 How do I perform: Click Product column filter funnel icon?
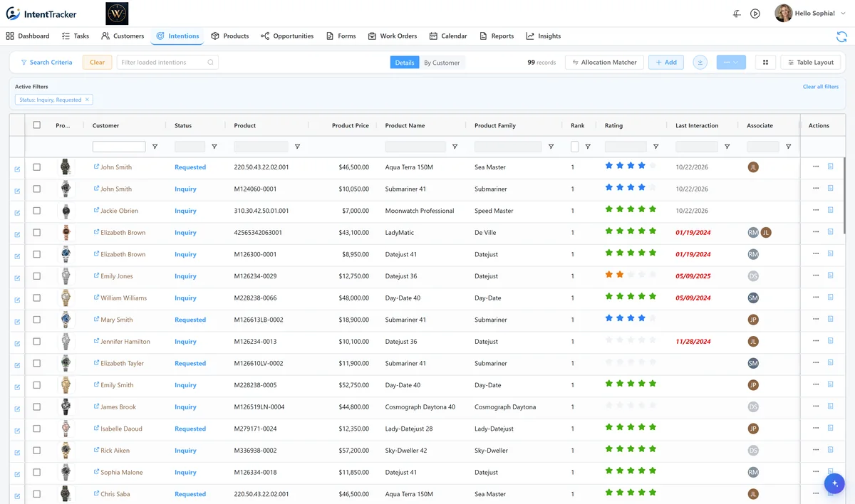[297, 147]
